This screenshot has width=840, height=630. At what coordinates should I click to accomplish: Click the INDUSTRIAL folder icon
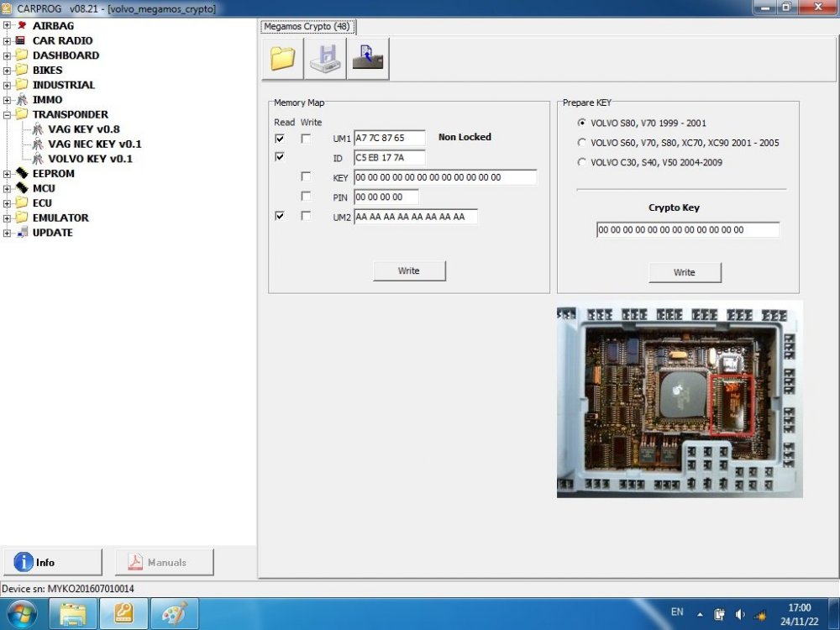(22, 85)
